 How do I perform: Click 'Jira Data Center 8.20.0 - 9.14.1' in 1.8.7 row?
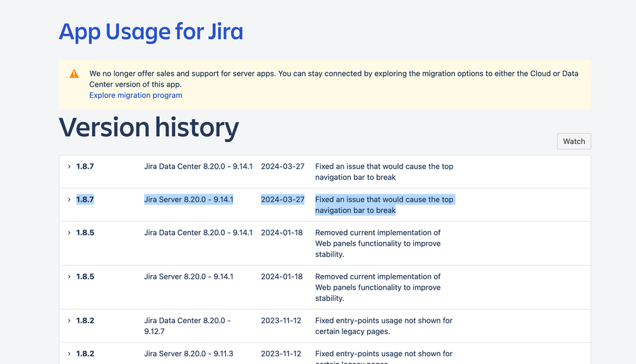[x=199, y=166]
